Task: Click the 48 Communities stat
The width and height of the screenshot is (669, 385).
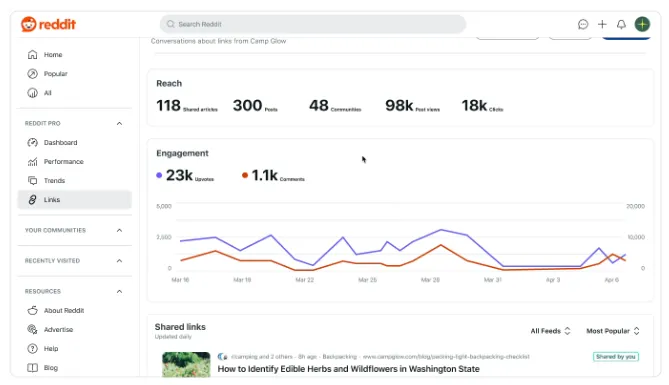Action: click(335, 106)
